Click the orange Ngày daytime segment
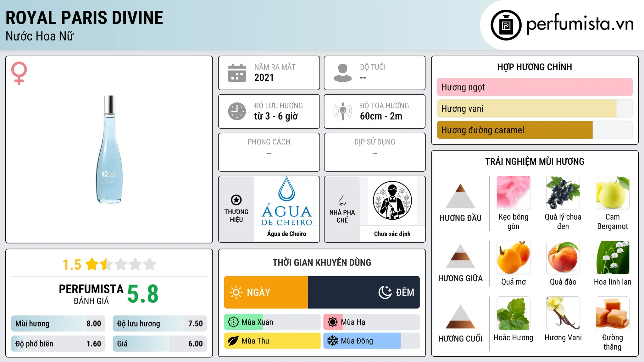This screenshot has height=362, width=644. (x=266, y=292)
